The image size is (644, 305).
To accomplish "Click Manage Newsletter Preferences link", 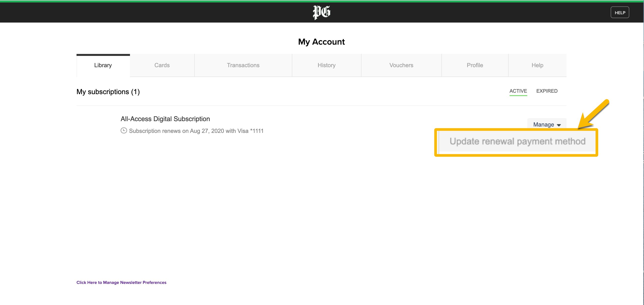I will [x=121, y=282].
